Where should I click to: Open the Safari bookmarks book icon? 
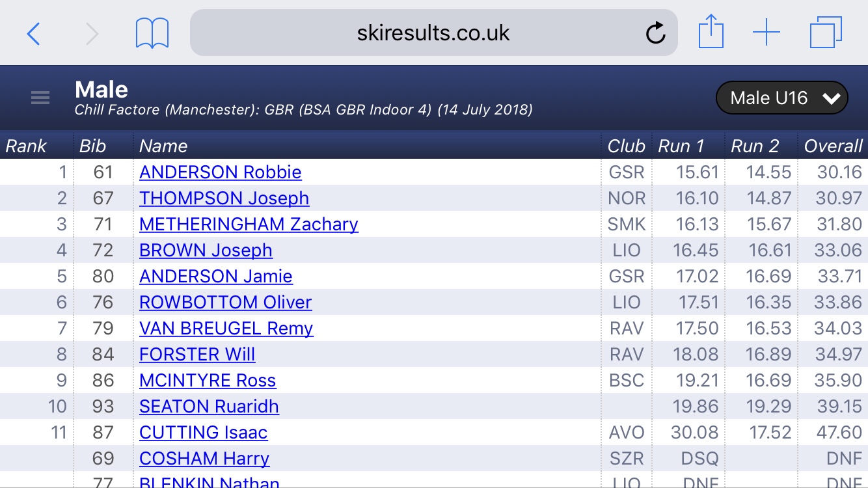152,33
